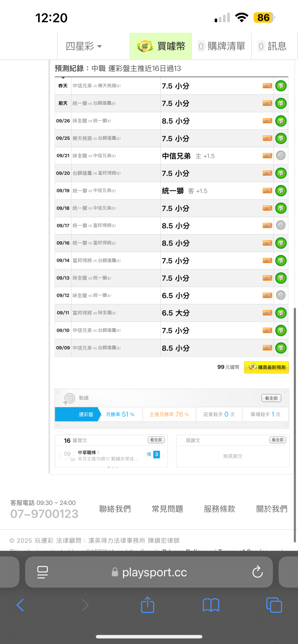Image resolution: width=298 pixels, height=644 pixels.
Task: Open the 關於我們 link
Action: click(x=272, y=509)
